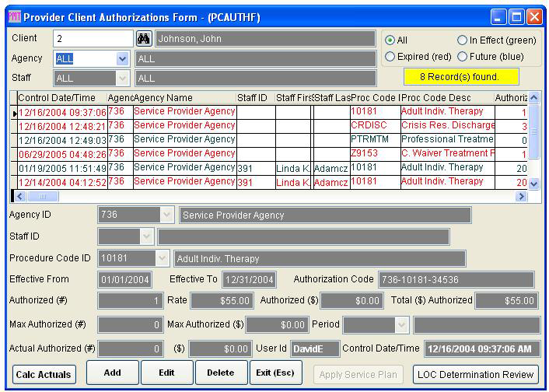Click the Calc Actuals button
The width and height of the screenshot is (549, 392).
44,374
